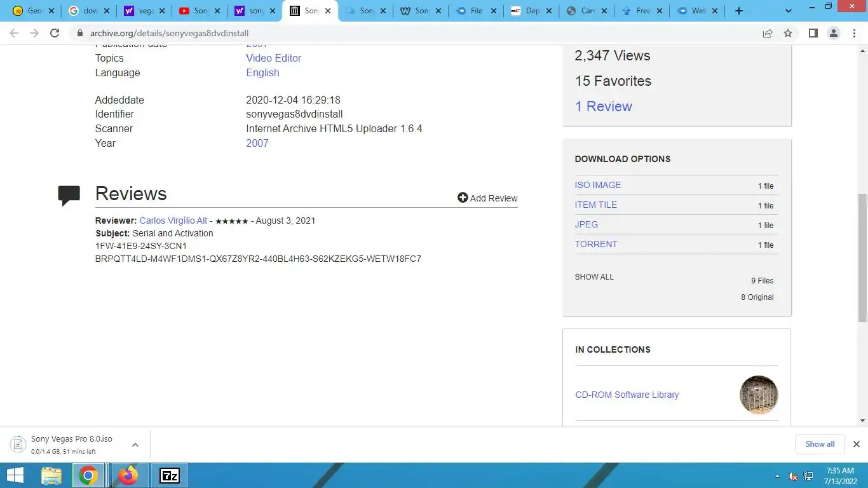Open the browser side panel

[x=813, y=33]
